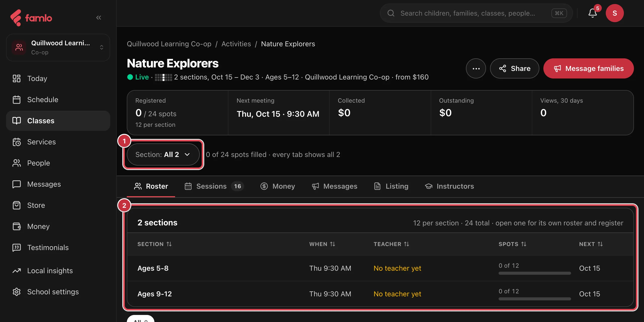
Task: Open the more options ellipsis button
Action: (476, 68)
